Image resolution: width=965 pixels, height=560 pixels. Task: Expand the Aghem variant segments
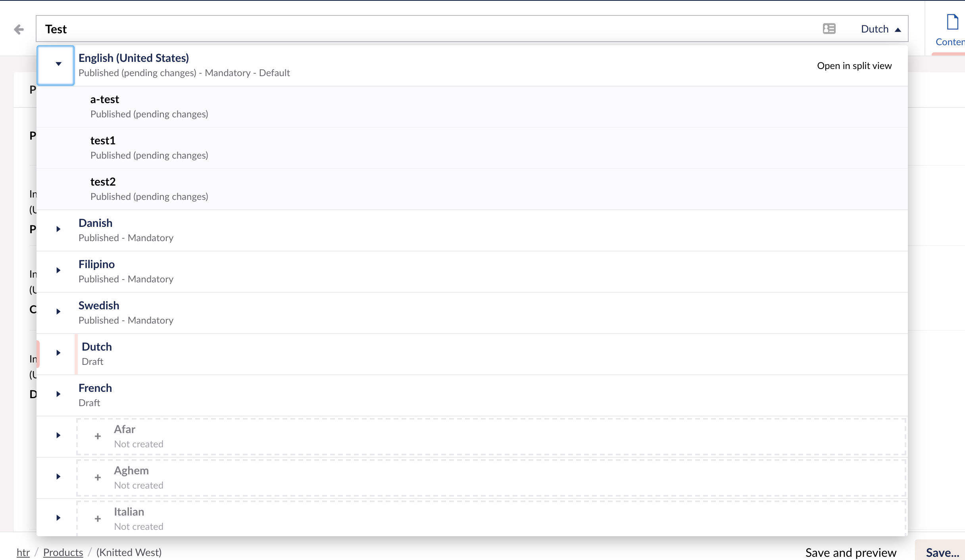click(58, 477)
